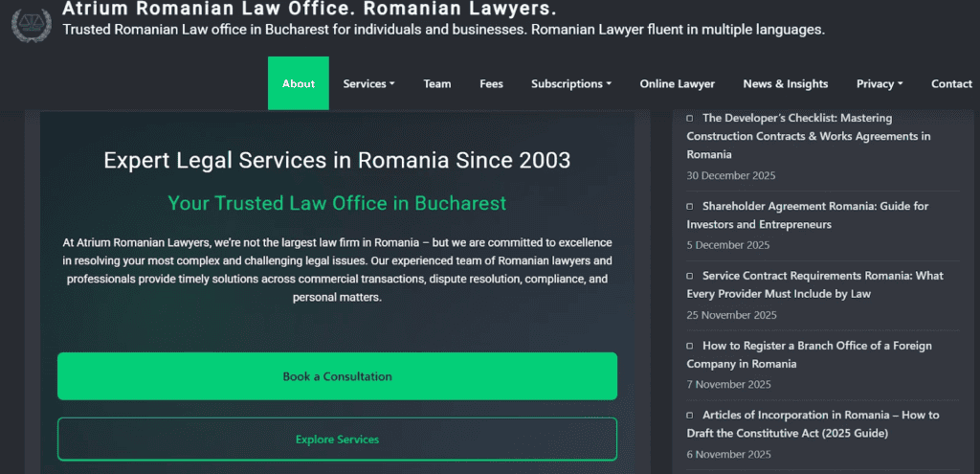Image resolution: width=980 pixels, height=474 pixels.
Task: Click the Atrium scales-of-justice logo
Action: coord(32,25)
